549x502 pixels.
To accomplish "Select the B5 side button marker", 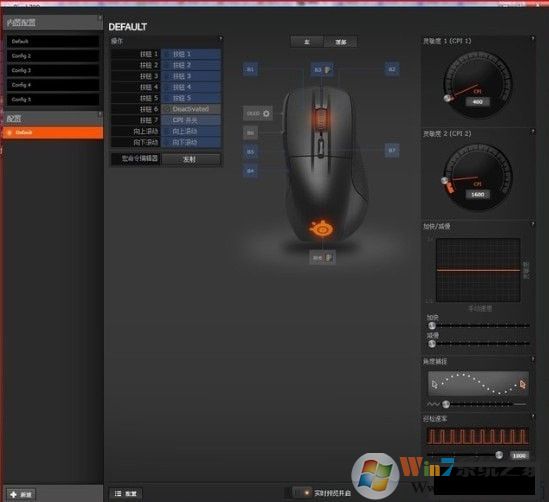I will [x=250, y=152].
